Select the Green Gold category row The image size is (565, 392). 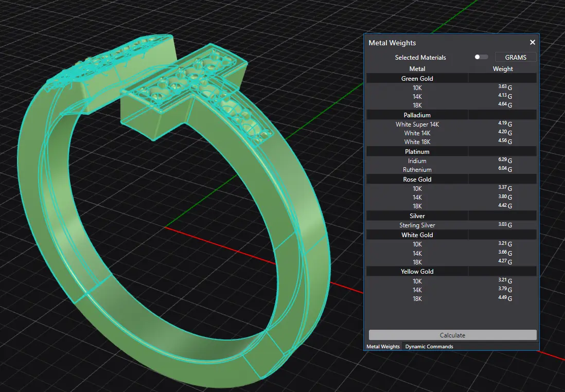[417, 78]
